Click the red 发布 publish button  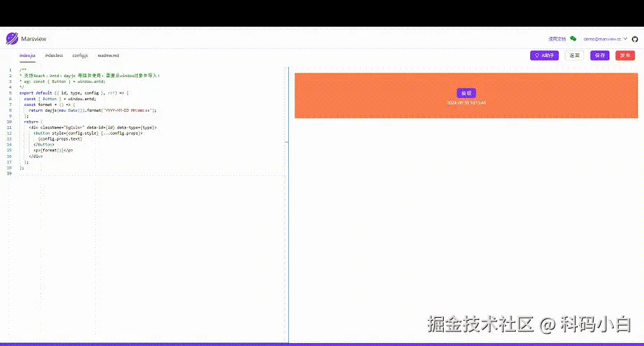(x=625, y=56)
